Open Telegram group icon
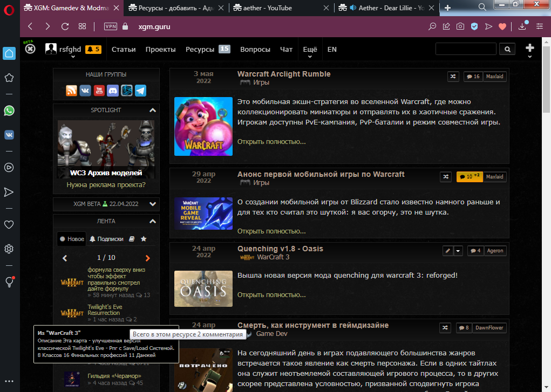 coord(140,91)
